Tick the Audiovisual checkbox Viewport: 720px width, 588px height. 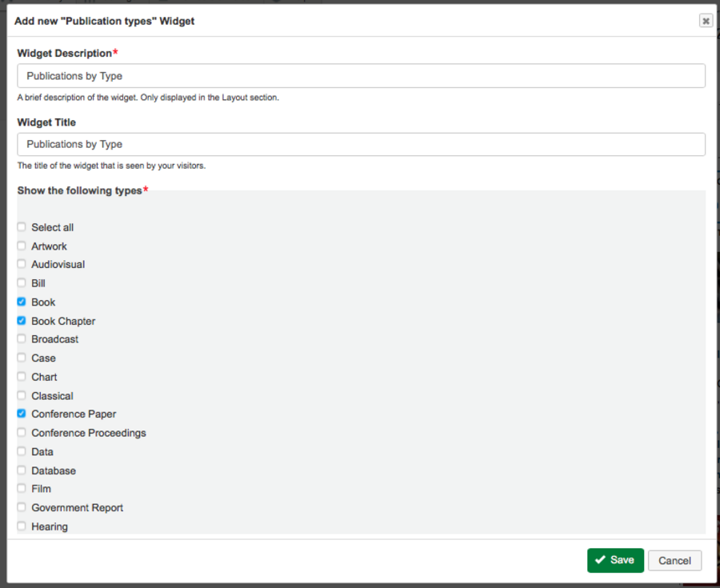coord(22,264)
